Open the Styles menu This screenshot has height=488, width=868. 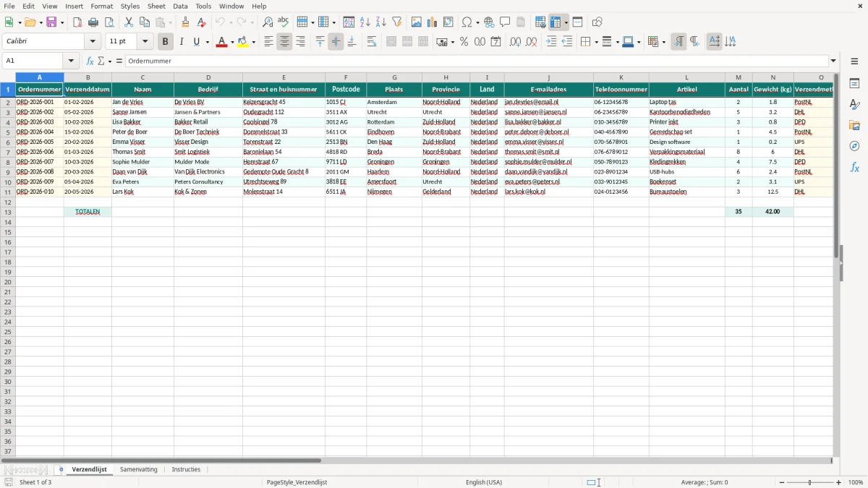[130, 6]
